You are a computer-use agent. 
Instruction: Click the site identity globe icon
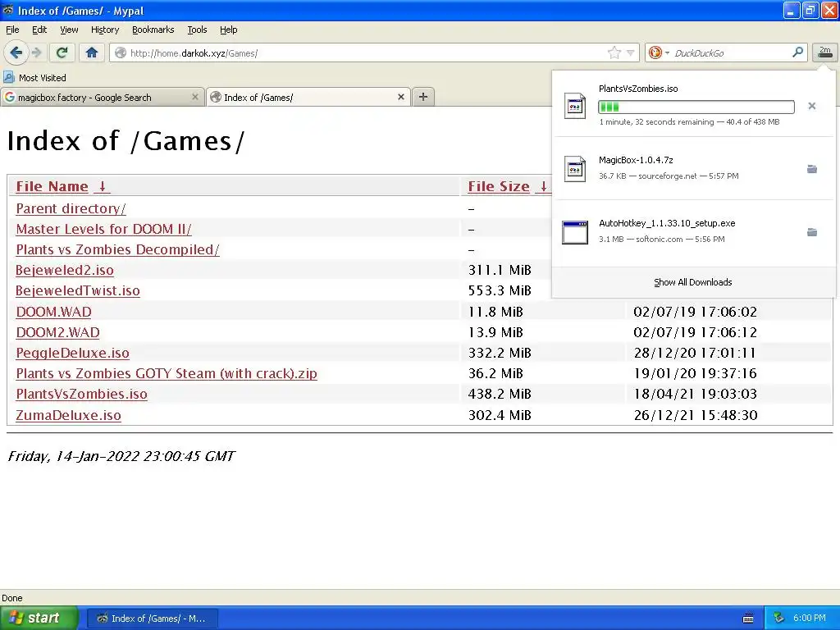point(121,52)
